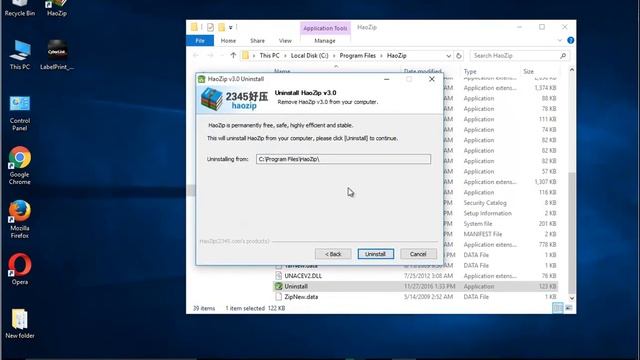Select the ZipNew.data file name

point(301,297)
